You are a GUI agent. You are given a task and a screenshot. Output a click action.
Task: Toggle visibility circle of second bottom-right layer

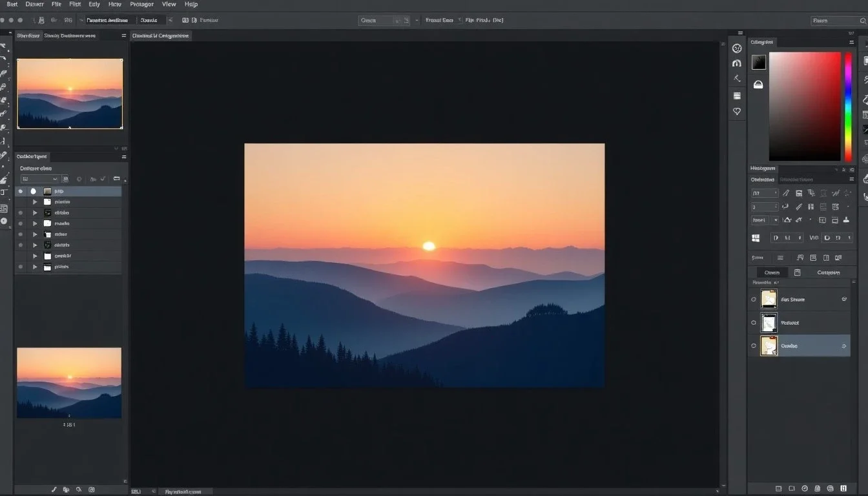coord(754,322)
